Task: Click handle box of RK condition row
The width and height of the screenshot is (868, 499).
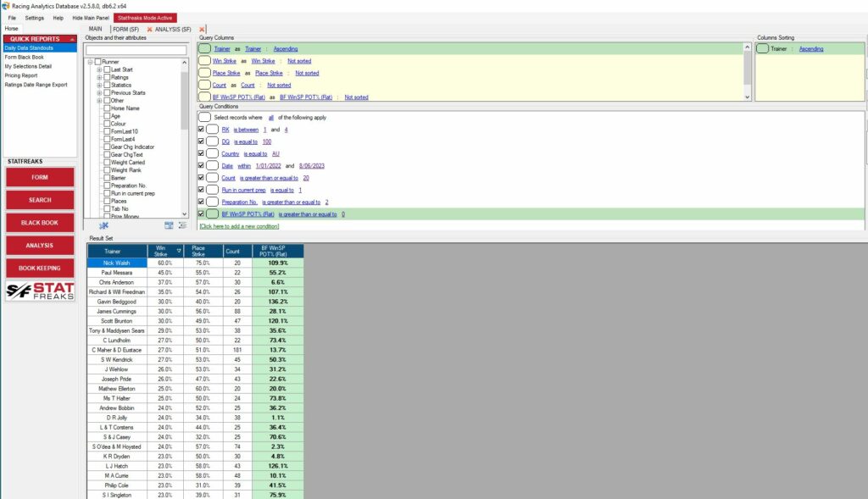Action: (x=213, y=130)
